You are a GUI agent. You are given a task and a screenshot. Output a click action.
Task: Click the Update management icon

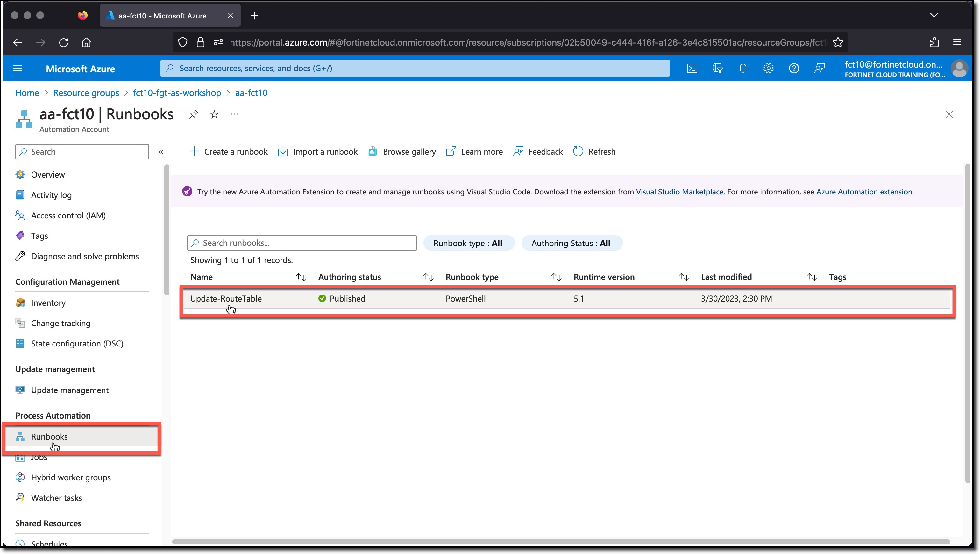pyautogui.click(x=20, y=390)
